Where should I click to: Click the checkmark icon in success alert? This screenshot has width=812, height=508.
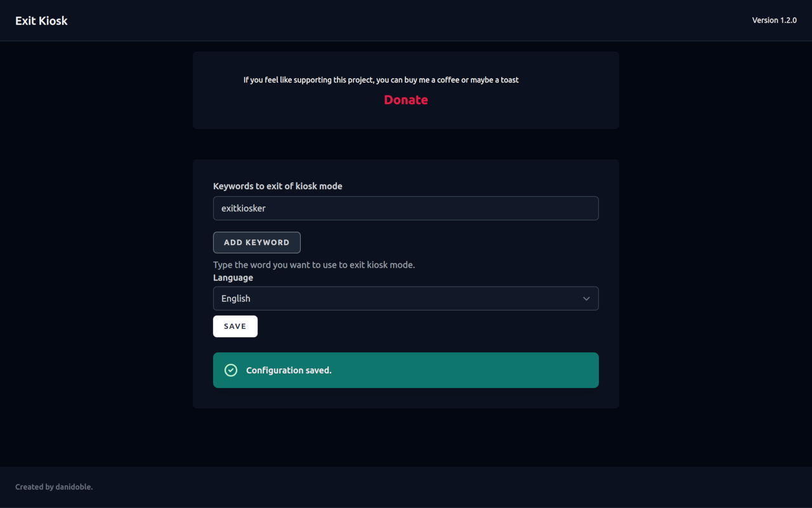point(231,370)
